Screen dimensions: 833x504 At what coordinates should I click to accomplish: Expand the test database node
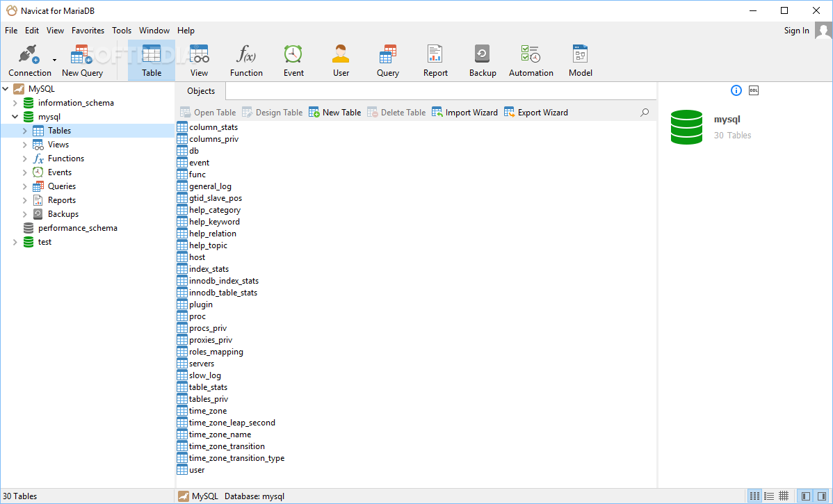[15, 242]
